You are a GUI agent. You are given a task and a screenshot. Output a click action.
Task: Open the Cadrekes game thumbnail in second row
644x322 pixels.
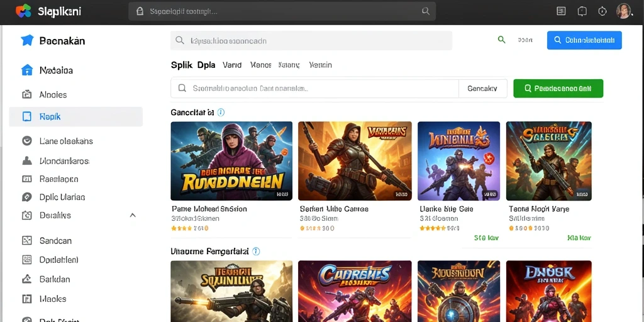(355, 291)
